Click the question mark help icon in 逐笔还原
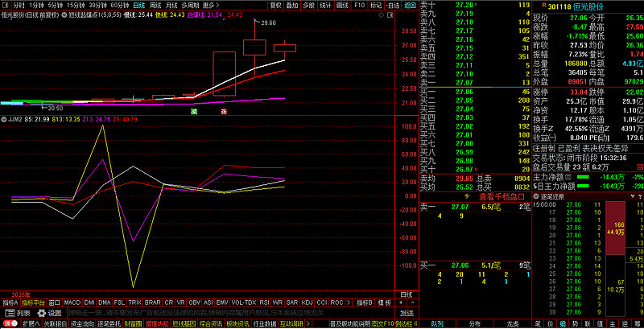Image resolution: width=644 pixels, height=329 pixels. (x=640, y=197)
